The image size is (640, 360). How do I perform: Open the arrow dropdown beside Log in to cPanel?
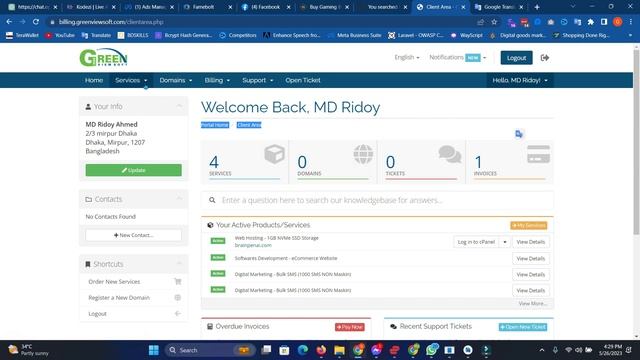pyautogui.click(x=505, y=242)
